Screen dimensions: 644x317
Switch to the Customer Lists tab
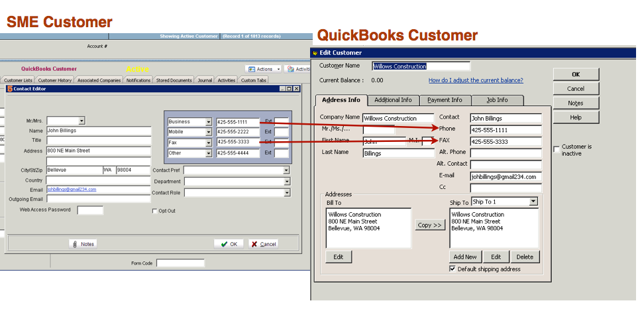point(18,80)
